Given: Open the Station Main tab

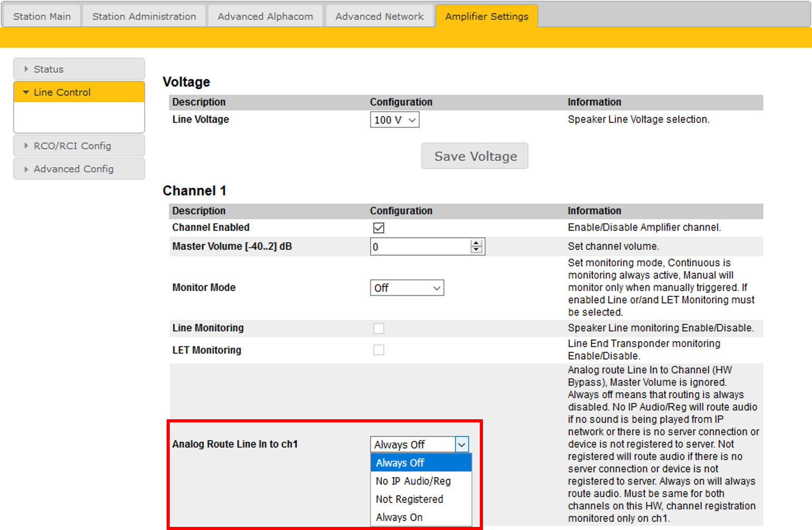Looking at the screenshot, I should [42, 16].
